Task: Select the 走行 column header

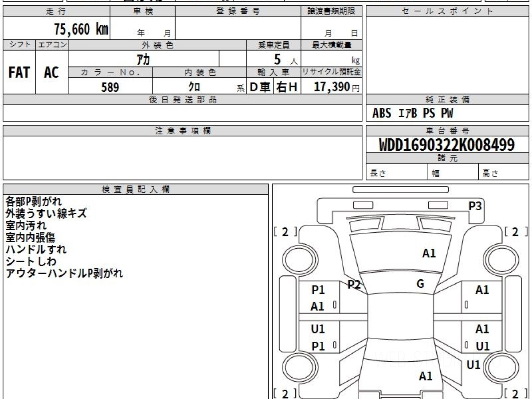Action: [56, 12]
